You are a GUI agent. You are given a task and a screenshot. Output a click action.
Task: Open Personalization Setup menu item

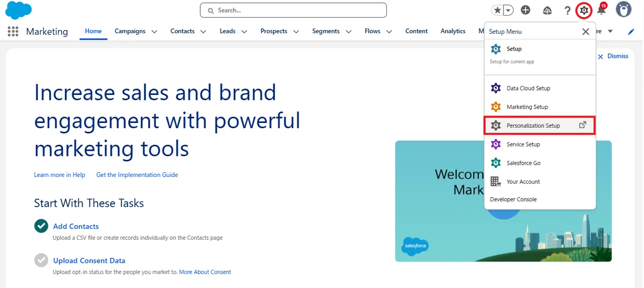pos(540,125)
